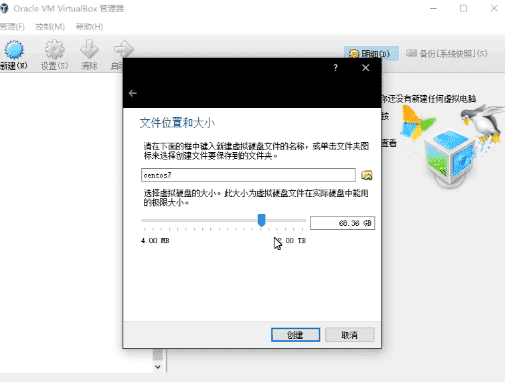The image size is (505, 382).
Task: Go back using the wizard's back arrow
Action: pos(133,93)
